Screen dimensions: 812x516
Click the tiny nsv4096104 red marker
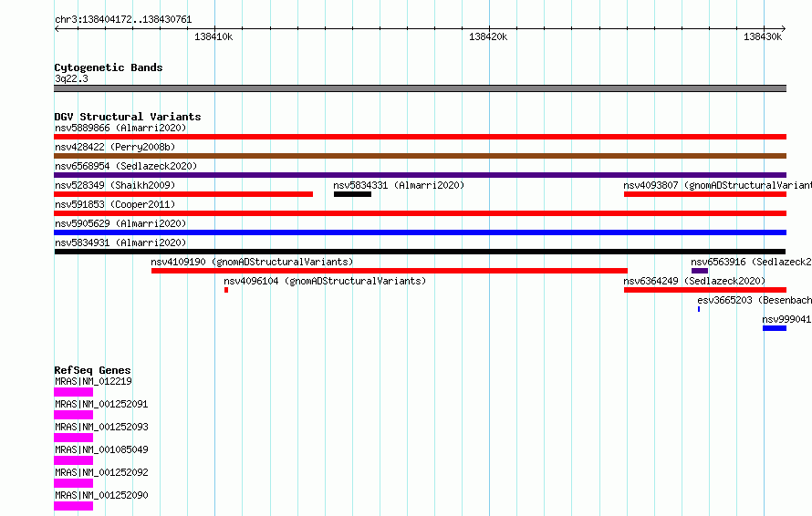coord(226,290)
